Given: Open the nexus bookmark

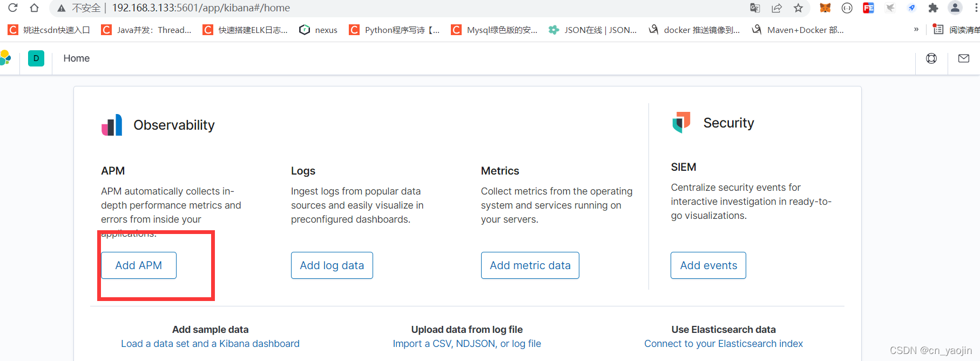Looking at the screenshot, I should pyautogui.click(x=319, y=30).
